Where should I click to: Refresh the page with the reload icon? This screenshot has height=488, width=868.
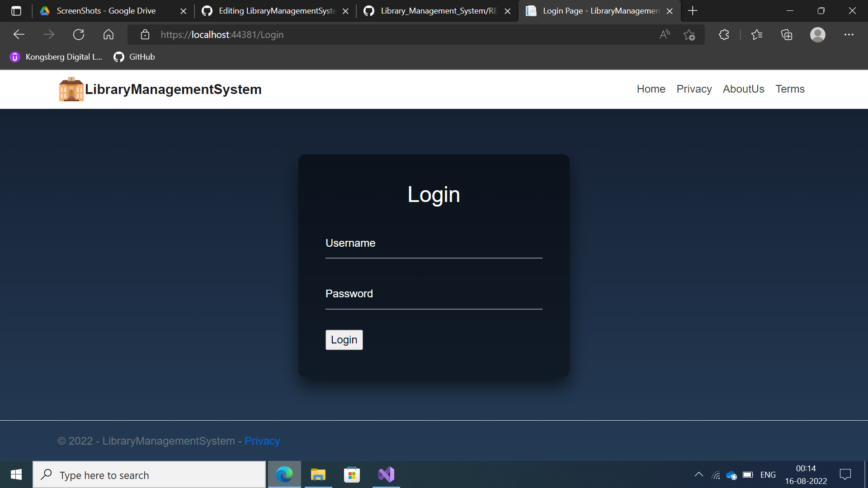(x=79, y=35)
